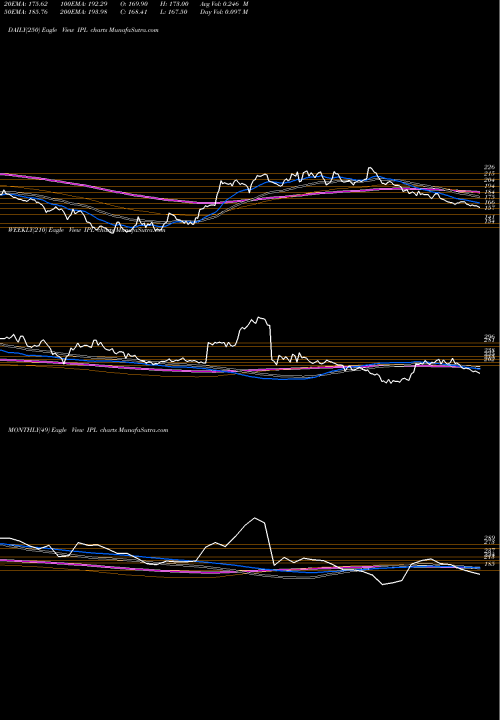500x720 pixels.
Task: Click the 204 price label on the daily axis
Action: click(x=489, y=180)
